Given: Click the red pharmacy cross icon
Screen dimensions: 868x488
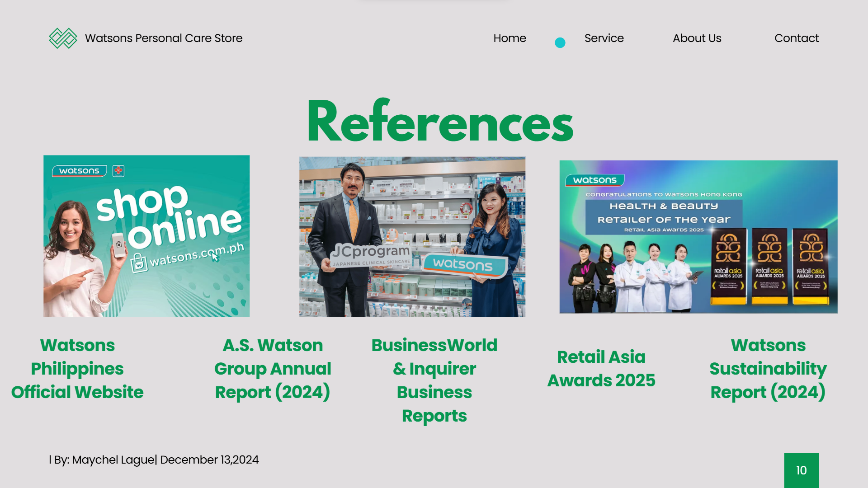Looking at the screenshot, I should click(x=118, y=171).
